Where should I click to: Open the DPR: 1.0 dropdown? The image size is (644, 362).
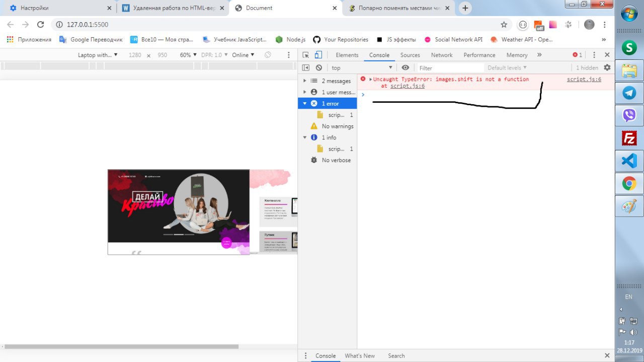[x=214, y=55]
